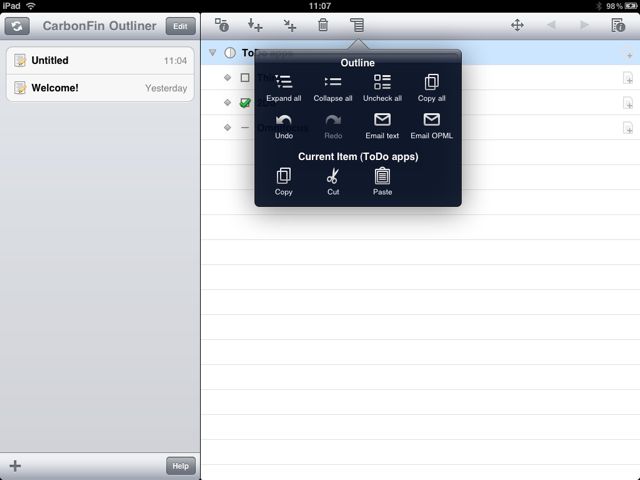Click plus at right of ToDo apps row
Viewport: 640px width, 480px height.
pyautogui.click(x=629, y=55)
